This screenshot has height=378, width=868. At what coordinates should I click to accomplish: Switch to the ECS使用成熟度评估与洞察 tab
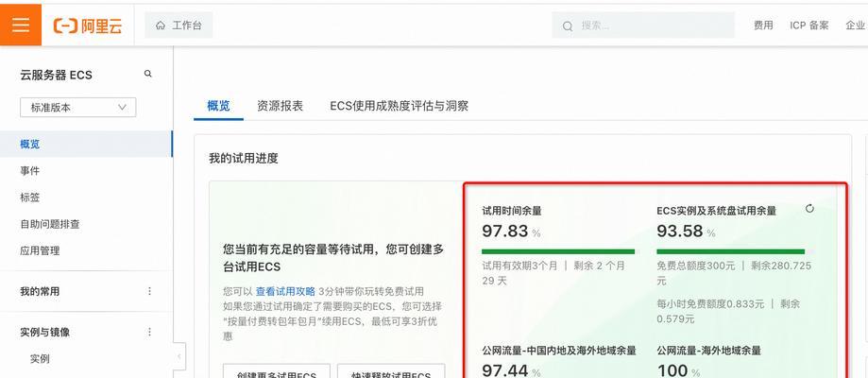pyautogui.click(x=400, y=106)
